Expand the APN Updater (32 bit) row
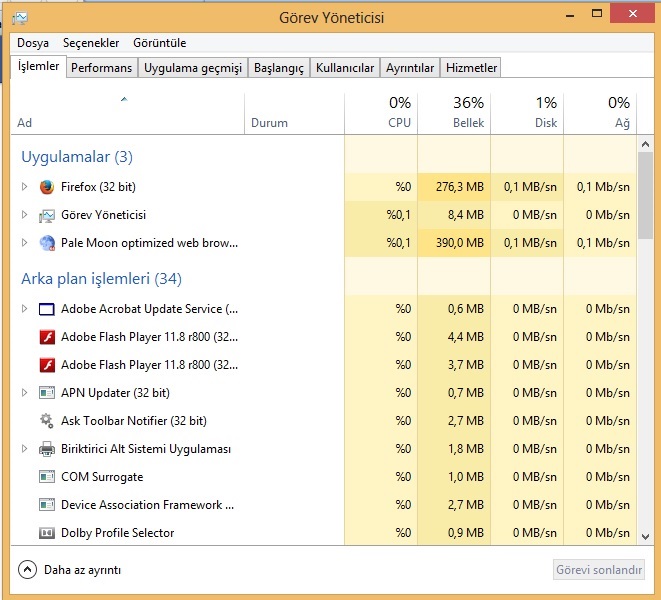661x600 pixels. 24,393
